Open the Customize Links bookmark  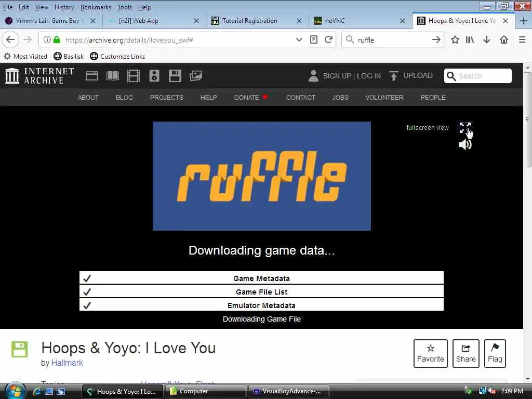[x=118, y=56]
